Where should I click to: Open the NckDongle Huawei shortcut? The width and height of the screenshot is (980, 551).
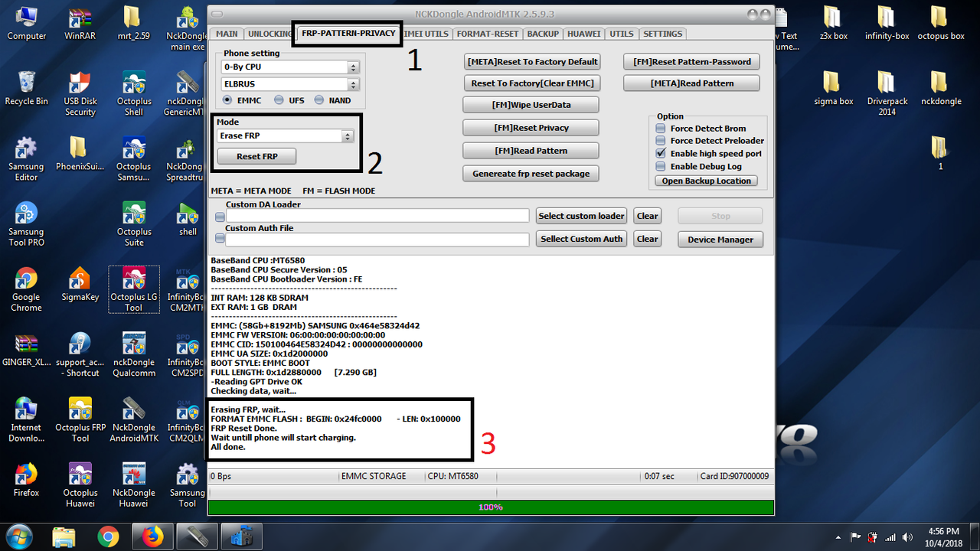134,485
